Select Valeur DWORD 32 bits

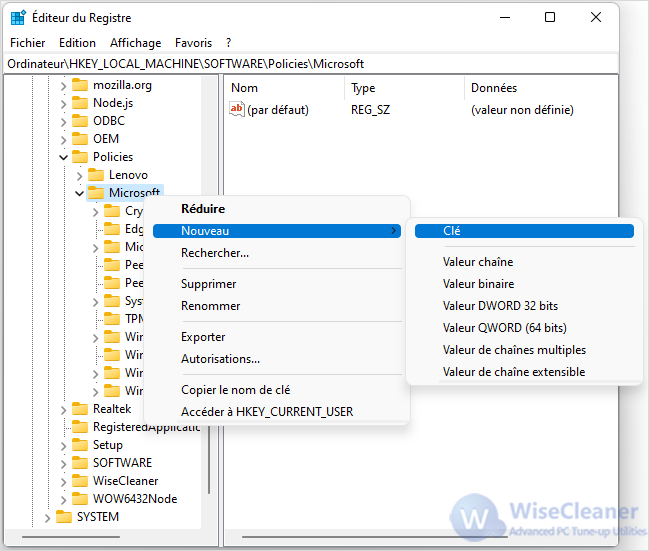pos(524,306)
